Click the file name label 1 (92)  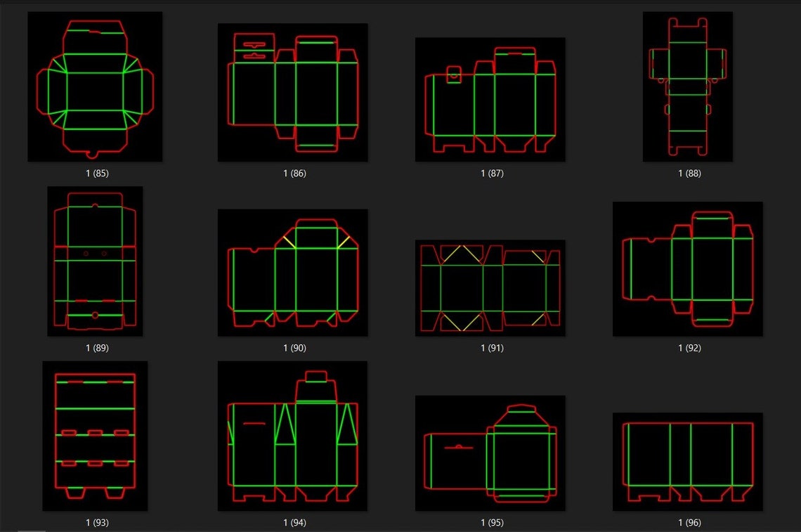click(690, 348)
